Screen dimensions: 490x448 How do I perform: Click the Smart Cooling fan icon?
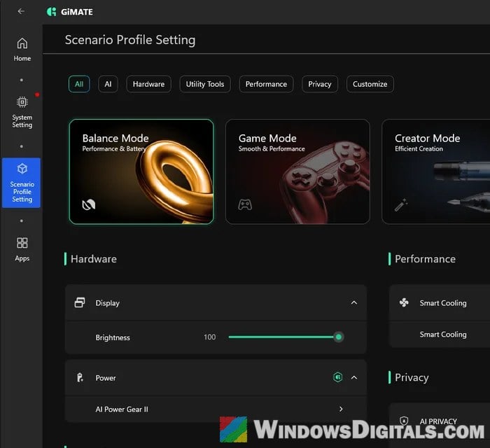(404, 302)
